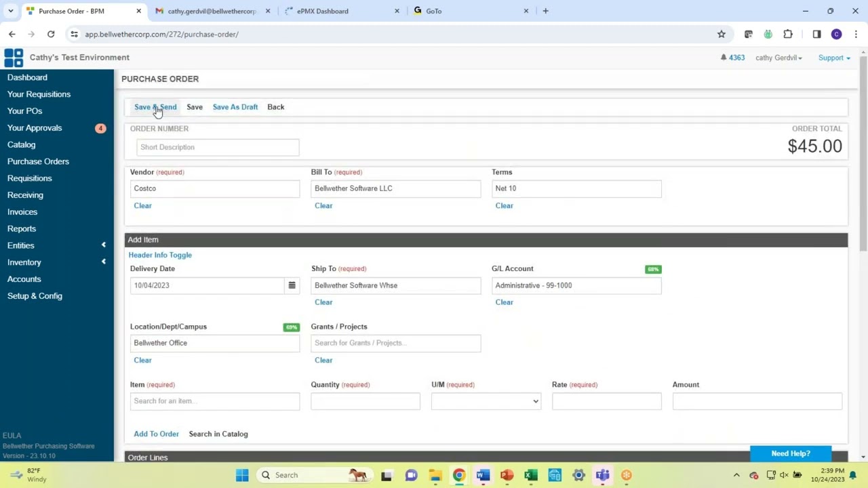
Task: Open Settings gear in the taskbar
Action: (x=578, y=475)
